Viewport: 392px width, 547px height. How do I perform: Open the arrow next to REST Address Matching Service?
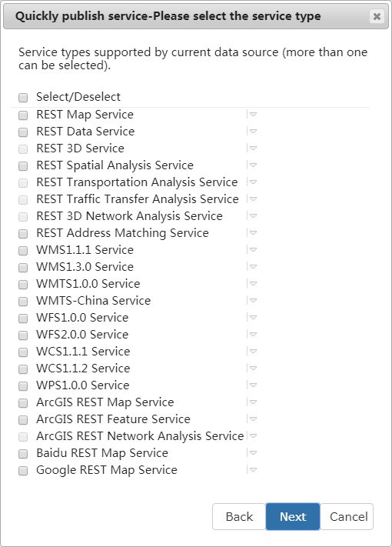click(254, 232)
